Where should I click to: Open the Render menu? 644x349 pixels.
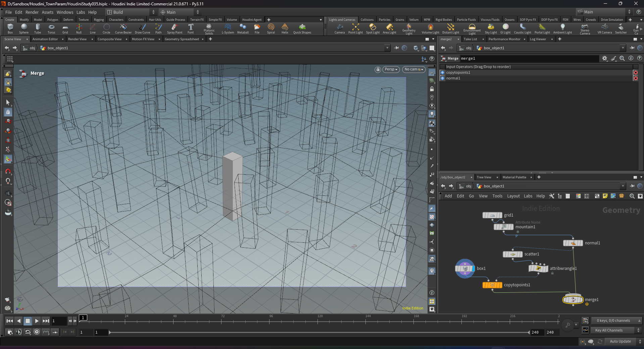coord(32,12)
